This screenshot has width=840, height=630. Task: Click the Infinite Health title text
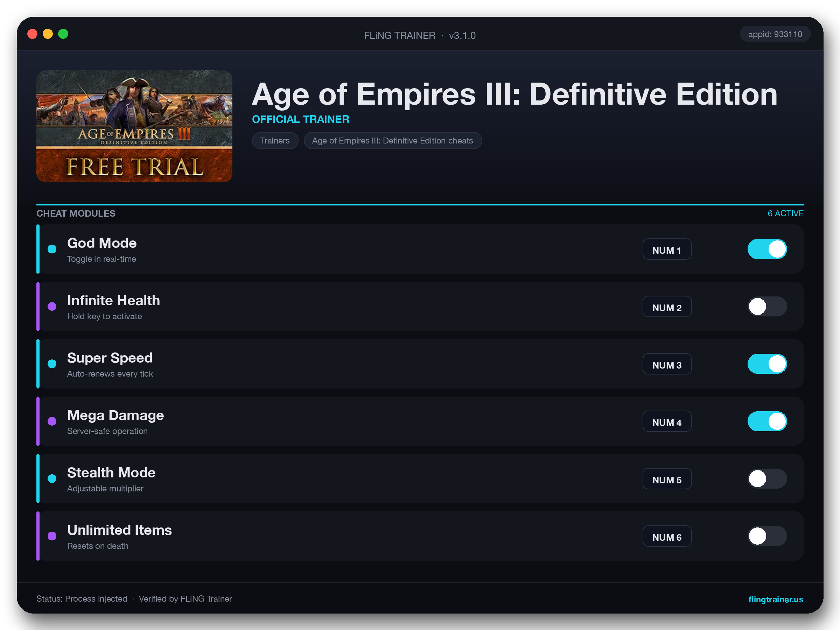[x=113, y=300]
